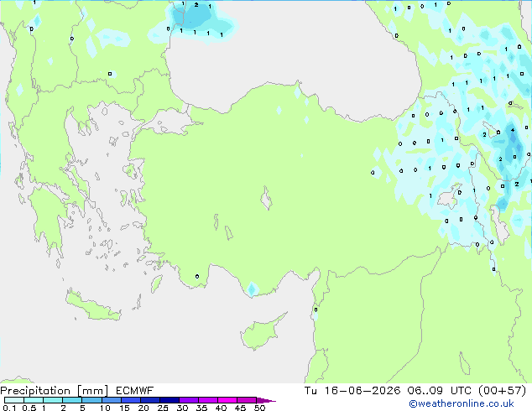532x411 pixels.
Task: Click the island of Crete on map
Action: point(92,306)
